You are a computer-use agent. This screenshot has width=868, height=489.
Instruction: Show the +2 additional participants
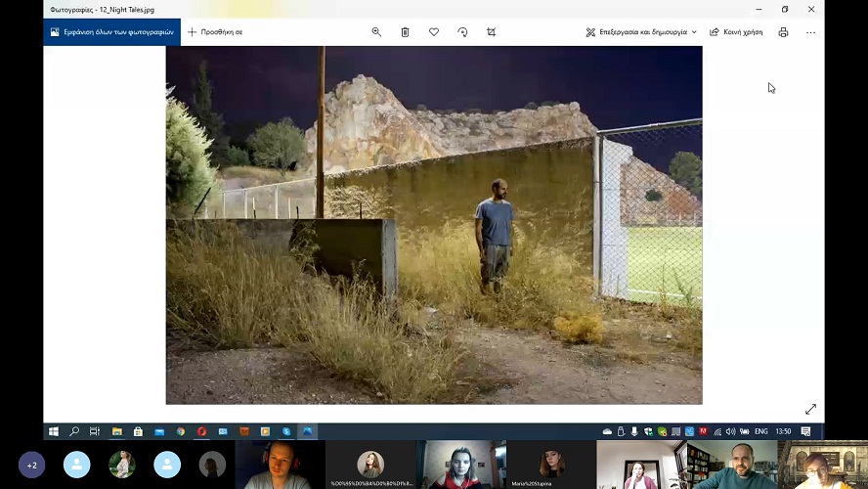click(x=31, y=466)
